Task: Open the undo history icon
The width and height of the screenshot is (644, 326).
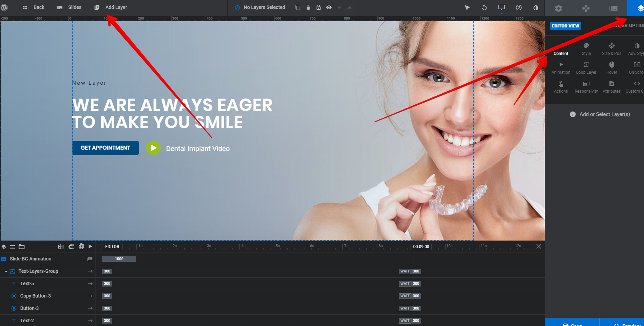Action: coord(484,7)
